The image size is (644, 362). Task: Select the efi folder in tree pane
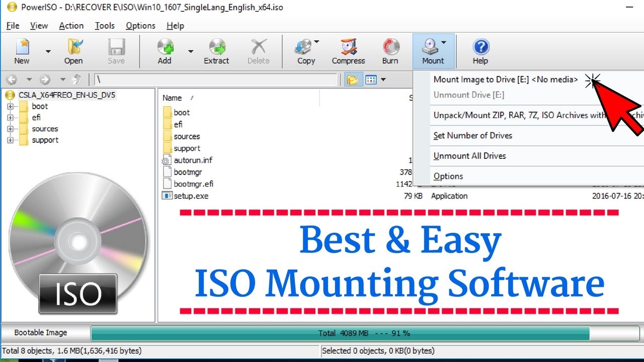(x=36, y=118)
